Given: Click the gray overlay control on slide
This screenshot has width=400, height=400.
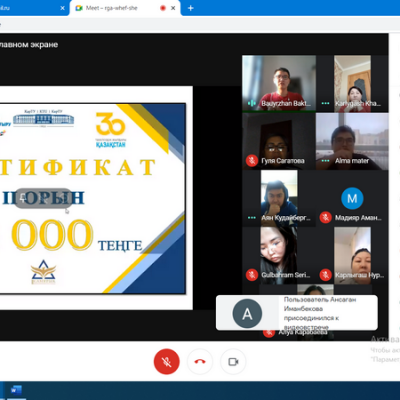Looking at the screenshot, I should click(43, 198).
